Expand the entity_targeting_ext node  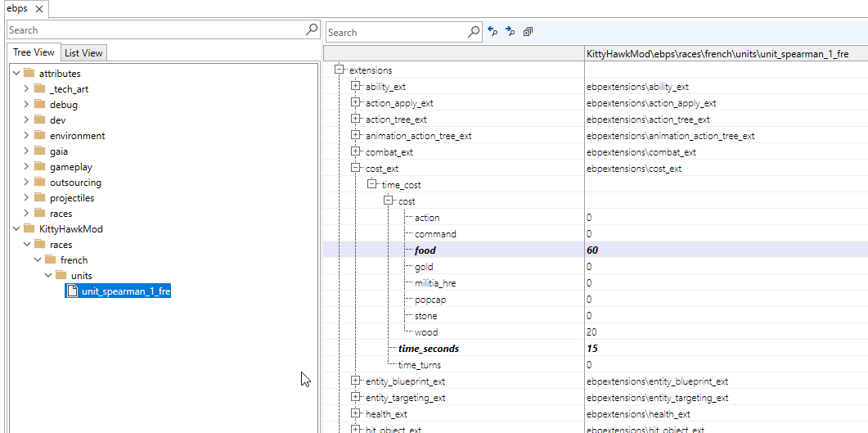coord(355,398)
